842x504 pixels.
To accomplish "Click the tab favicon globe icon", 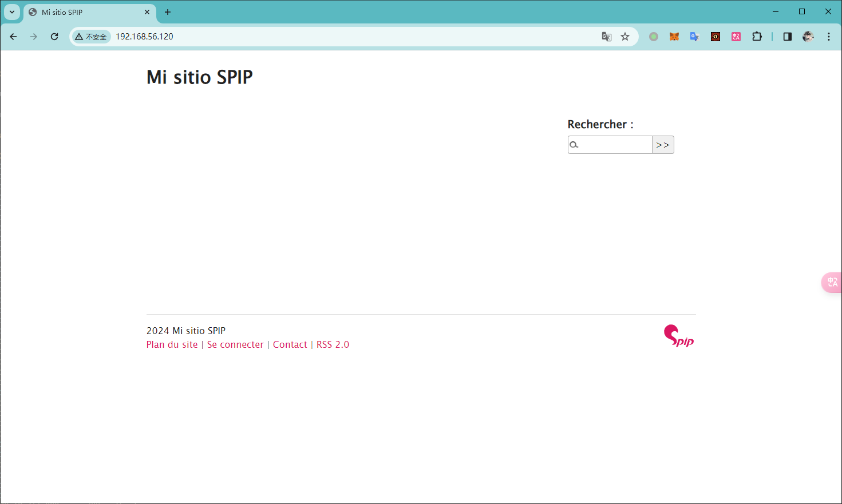I will pos(33,12).
